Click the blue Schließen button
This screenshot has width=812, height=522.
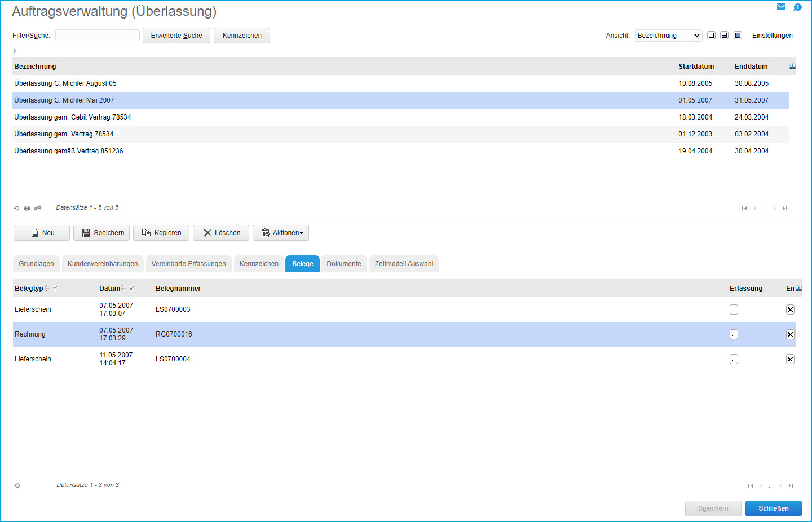point(773,508)
